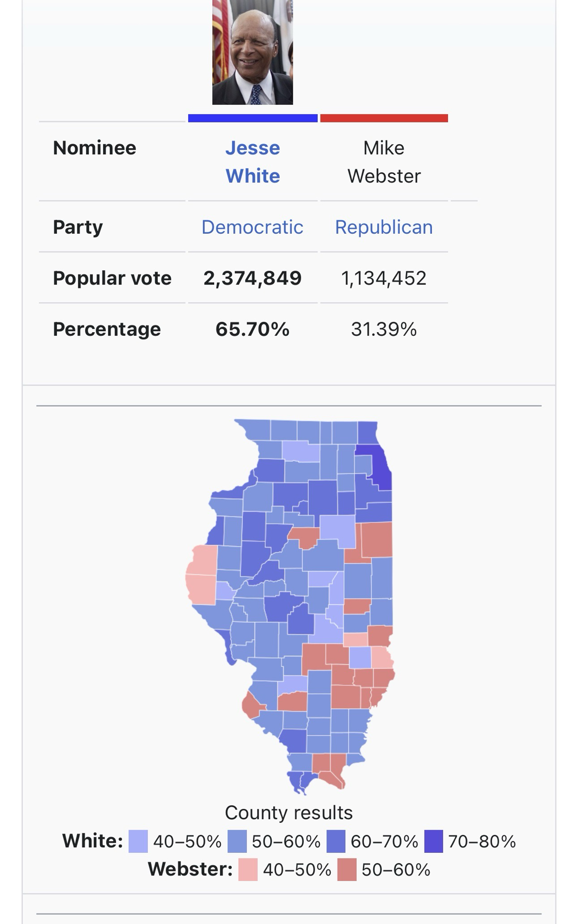Click the 65.70% percentage value

pyautogui.click(x=252, y=329)
